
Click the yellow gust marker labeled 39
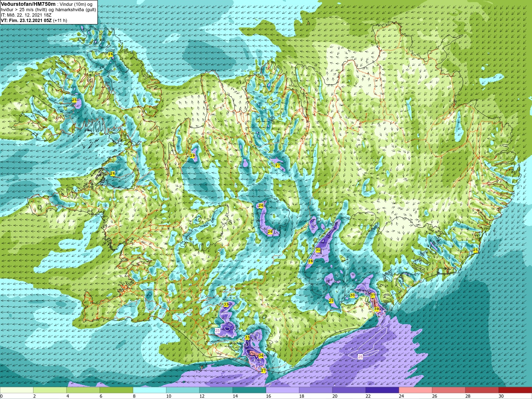tap(376, 309)
